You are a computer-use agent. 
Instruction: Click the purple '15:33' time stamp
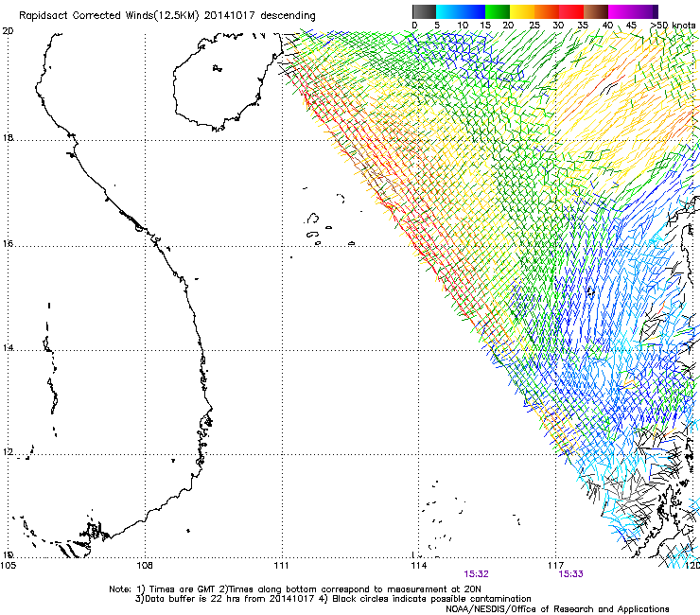coord(571,574)
